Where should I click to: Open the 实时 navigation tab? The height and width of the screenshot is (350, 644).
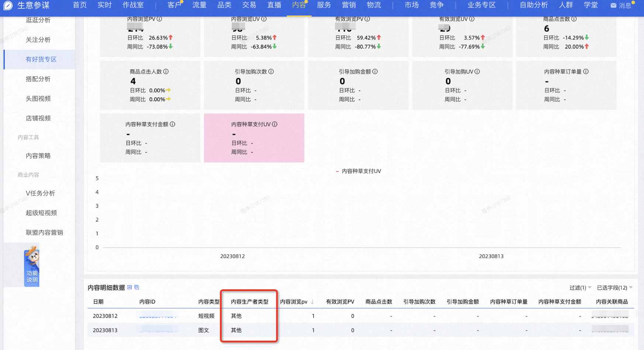pyautogui.click(x=104, y=5)
